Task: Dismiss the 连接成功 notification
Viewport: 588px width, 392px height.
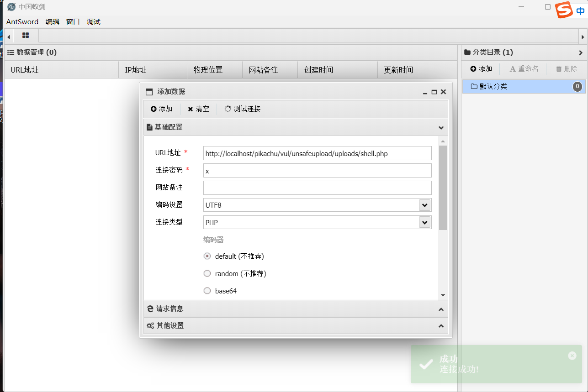Action: point(572,355)
